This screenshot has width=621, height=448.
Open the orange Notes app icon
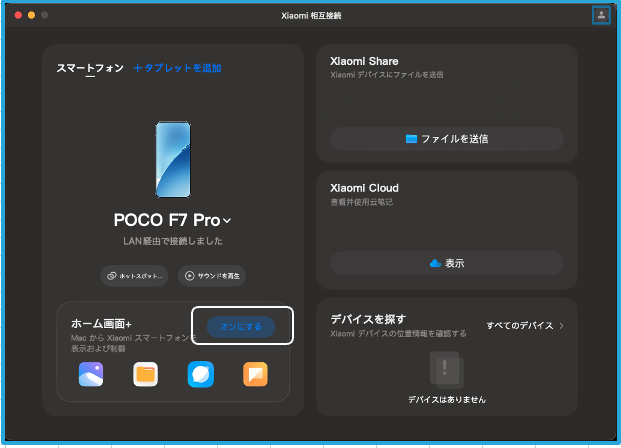click(255, 374)
